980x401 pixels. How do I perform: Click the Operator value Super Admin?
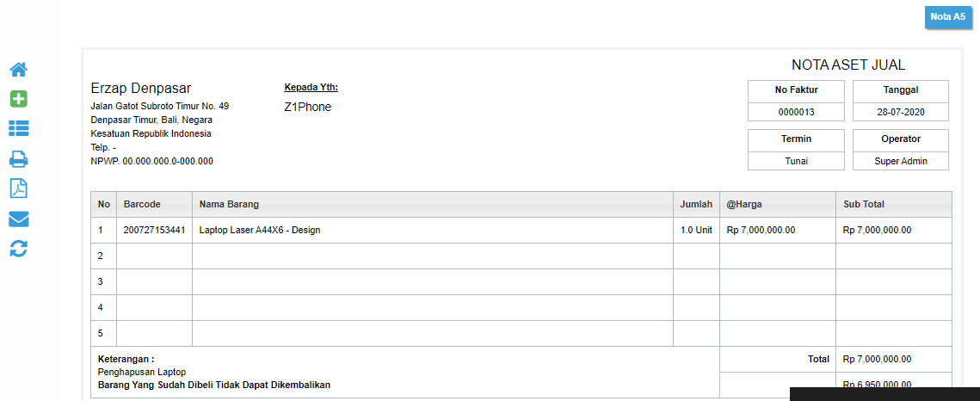coord(901,161)
